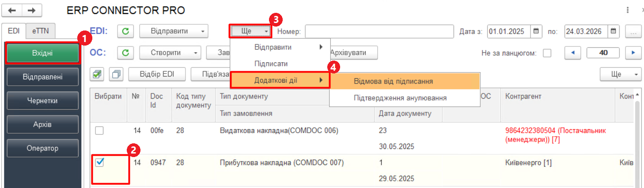Refresh the ОС row list
Image resolution: width=644 pixels, height=188 pixels.
point(126,53)
